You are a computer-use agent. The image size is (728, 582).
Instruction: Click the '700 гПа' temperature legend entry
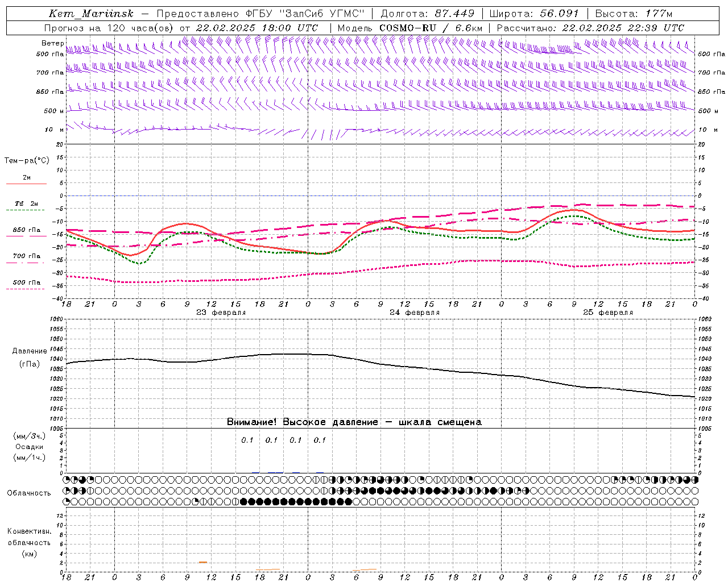(x=27, y=256)
